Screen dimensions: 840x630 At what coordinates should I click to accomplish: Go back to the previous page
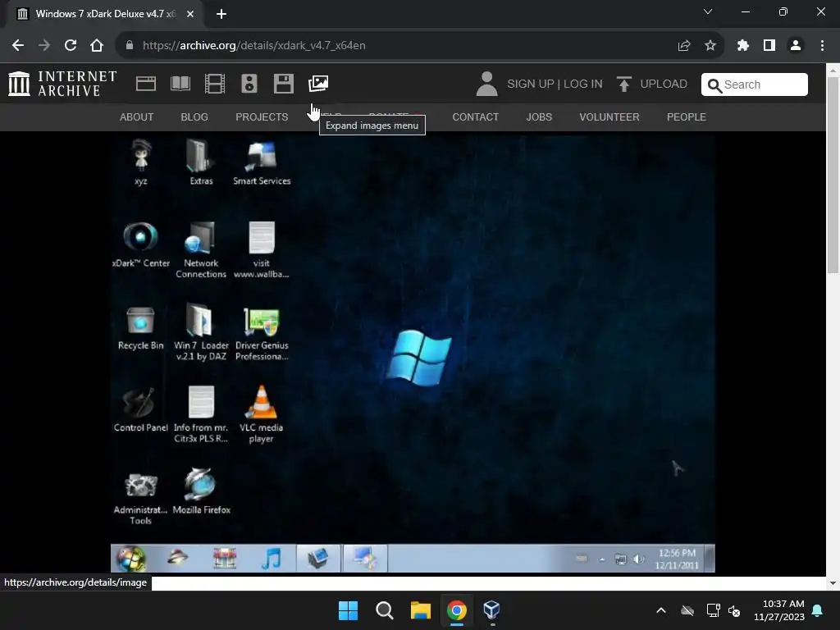click(x=18, y=46)
